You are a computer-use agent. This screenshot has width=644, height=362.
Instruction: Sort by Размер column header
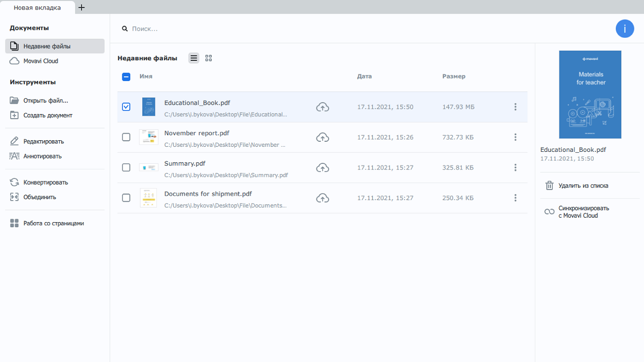[454, 76]
